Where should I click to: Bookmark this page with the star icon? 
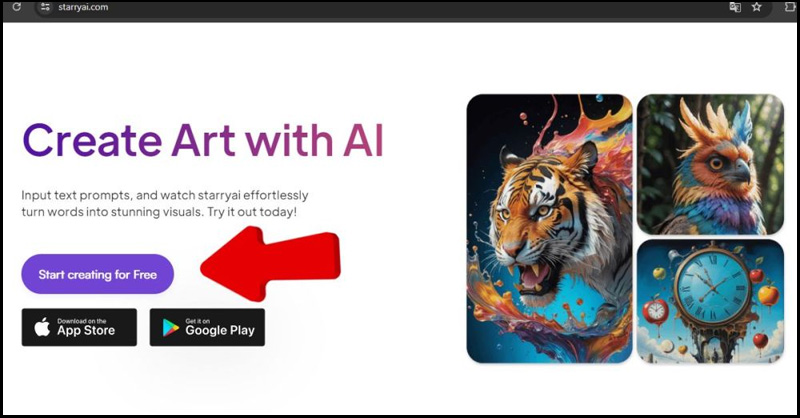click(x=757, y=7)
